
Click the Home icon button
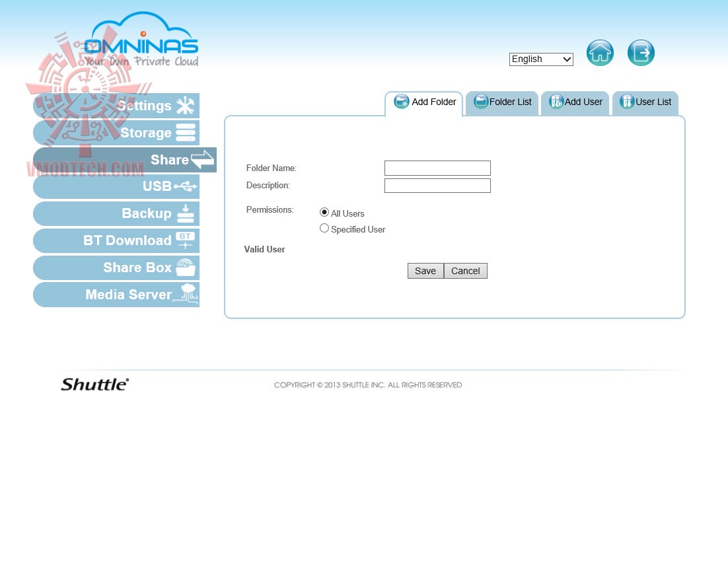pyautogui.click(x=600, y=53)
